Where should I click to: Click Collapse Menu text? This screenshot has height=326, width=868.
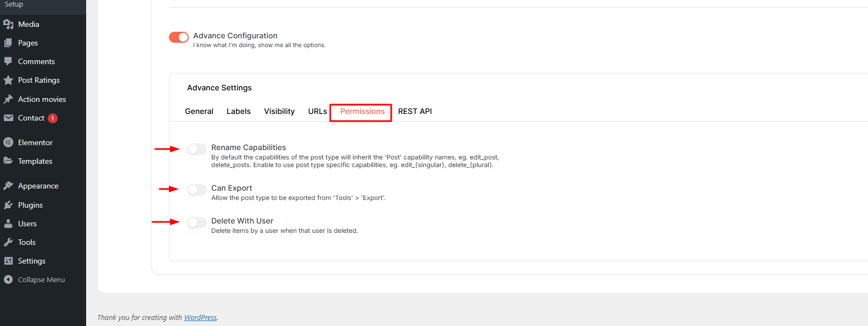pos(41,279)
